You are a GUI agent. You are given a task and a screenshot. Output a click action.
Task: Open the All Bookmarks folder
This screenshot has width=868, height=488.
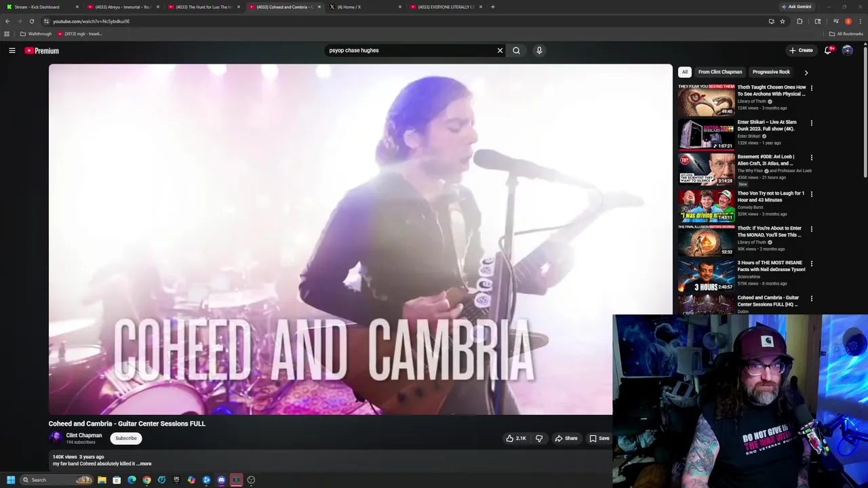[846, 34]
